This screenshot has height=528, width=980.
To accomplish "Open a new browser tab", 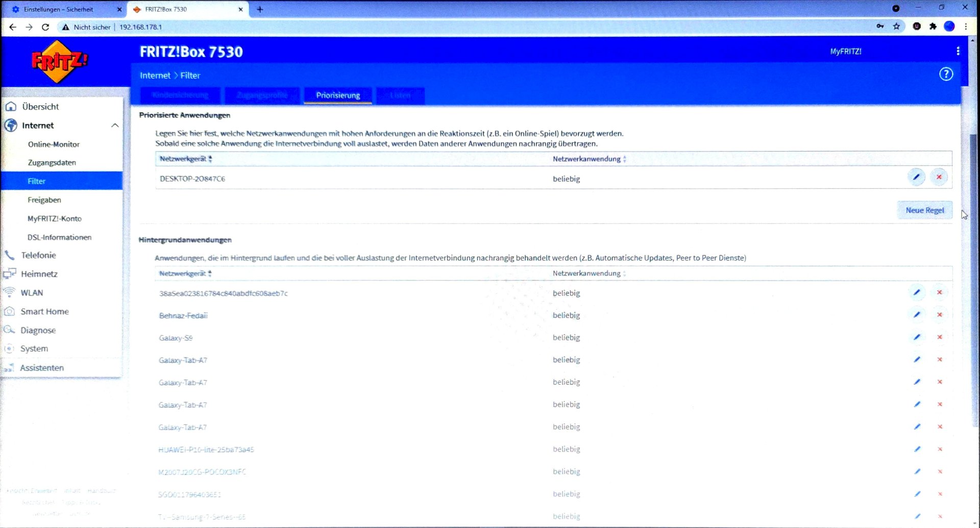I will (x=260, y=9).
